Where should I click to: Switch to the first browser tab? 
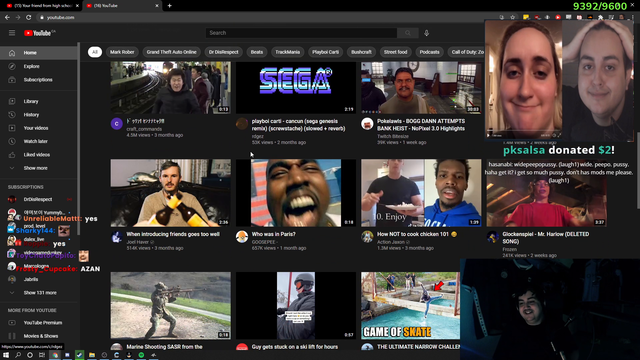41,6
